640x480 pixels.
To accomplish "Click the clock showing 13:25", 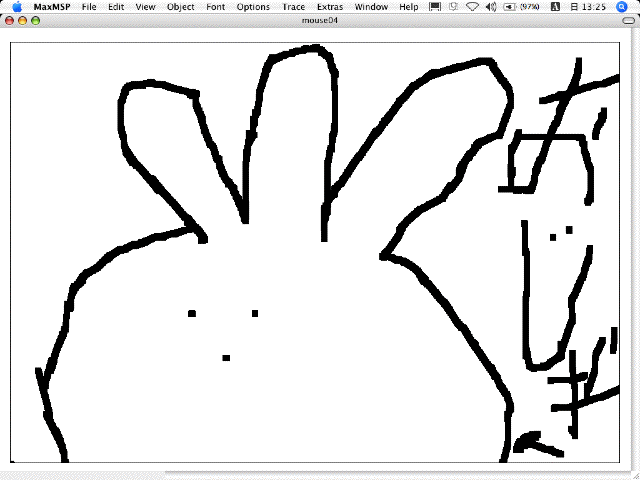I will (x=588, y=7).
